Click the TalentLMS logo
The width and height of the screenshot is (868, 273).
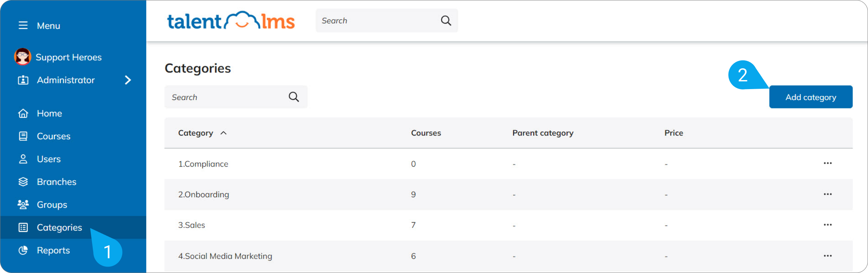tap(231, 21)
